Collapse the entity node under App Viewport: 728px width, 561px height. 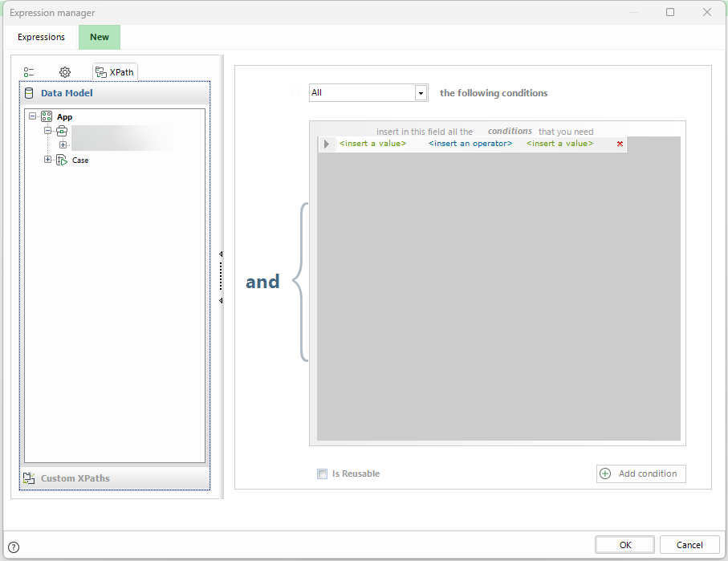pyautogui.click(x=47, y=131)
